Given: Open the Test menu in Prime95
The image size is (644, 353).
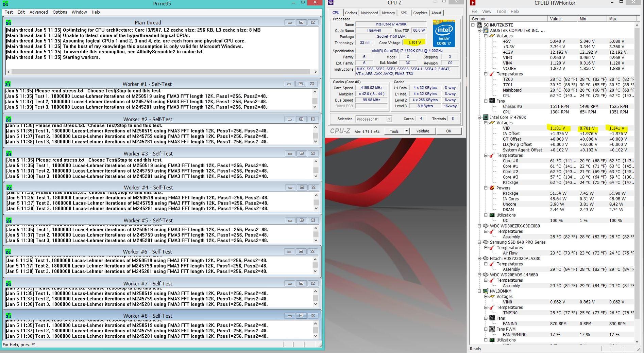Looking at the screenshot, I should pos(9,12).
